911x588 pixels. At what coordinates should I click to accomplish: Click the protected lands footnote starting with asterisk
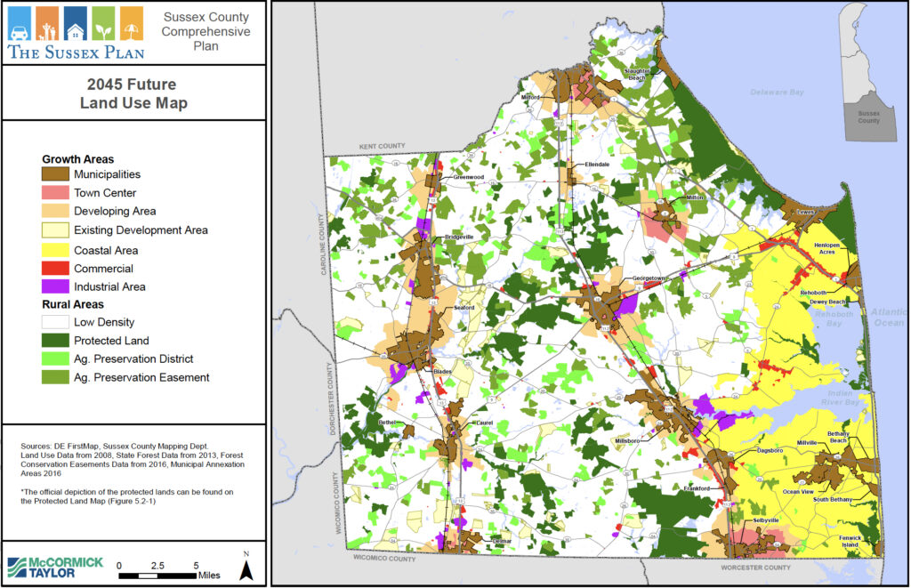coord(126,496)
